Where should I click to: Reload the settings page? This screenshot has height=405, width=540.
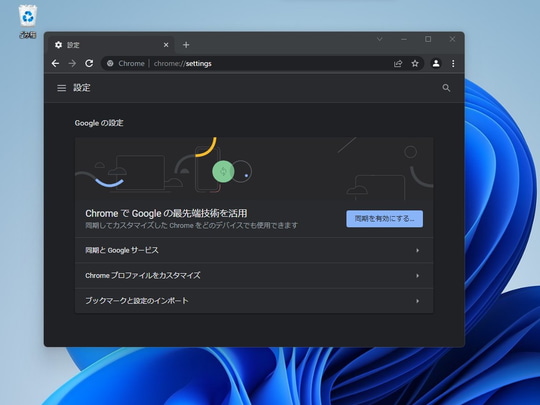click(x=89, y=63)
